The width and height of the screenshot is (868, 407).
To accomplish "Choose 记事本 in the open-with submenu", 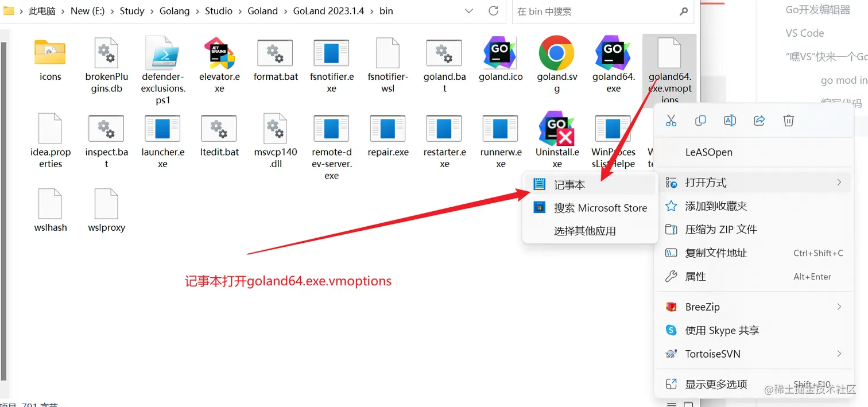I will click(x=591, y=184).
